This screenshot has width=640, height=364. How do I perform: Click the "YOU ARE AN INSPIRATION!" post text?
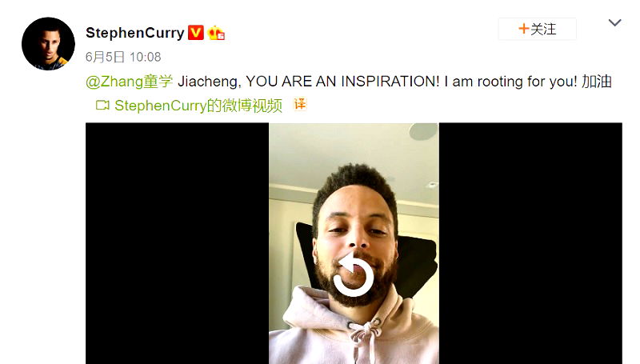343,82
